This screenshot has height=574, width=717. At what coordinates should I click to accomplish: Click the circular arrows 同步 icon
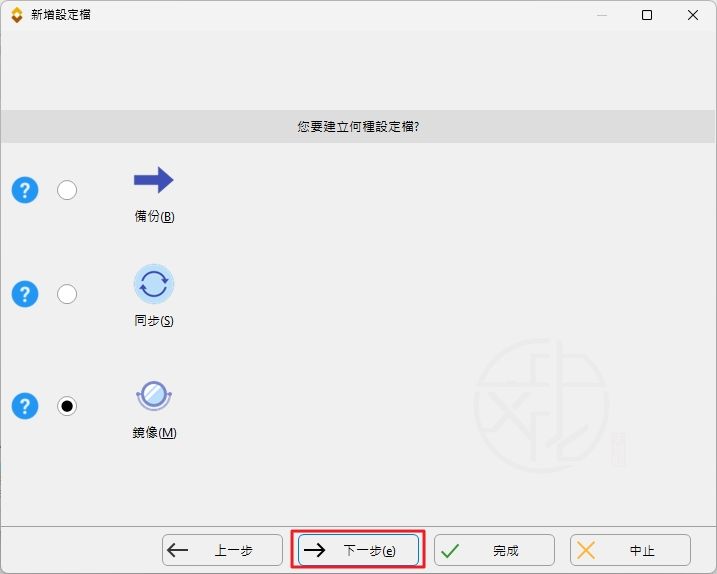pos(154,285)
